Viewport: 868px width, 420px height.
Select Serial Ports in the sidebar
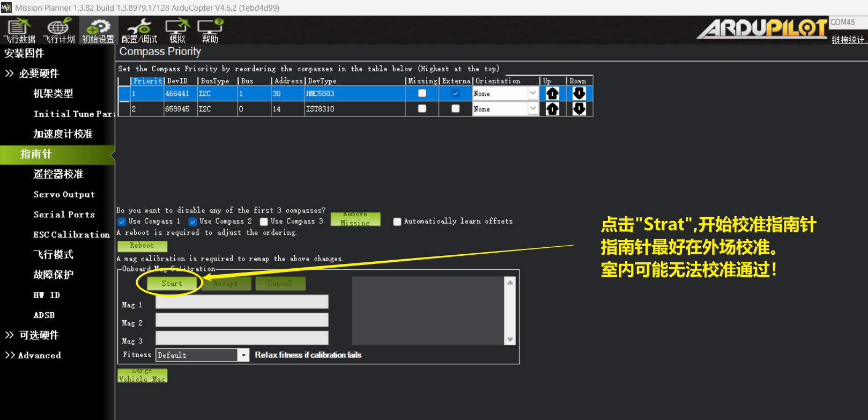[x=64, y=215]
